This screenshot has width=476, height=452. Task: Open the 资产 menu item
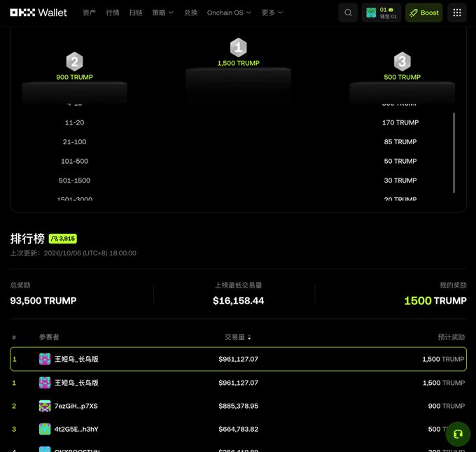tap(90, 13)
